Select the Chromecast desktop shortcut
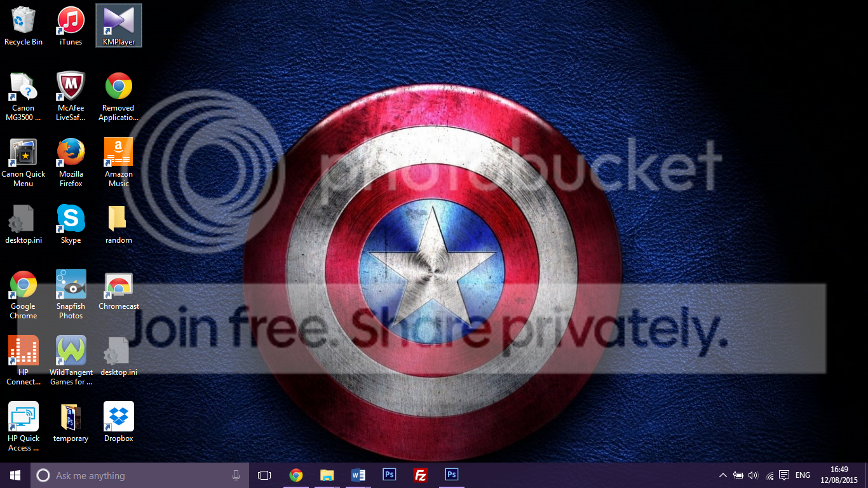 tap(119, 290)
